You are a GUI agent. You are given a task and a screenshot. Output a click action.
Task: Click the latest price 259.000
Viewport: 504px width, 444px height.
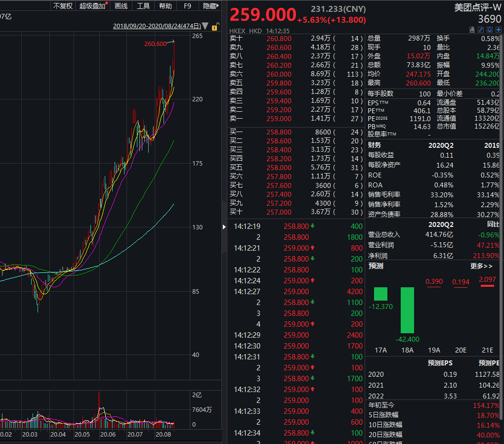pyautogui.click(x=262, y=15)
